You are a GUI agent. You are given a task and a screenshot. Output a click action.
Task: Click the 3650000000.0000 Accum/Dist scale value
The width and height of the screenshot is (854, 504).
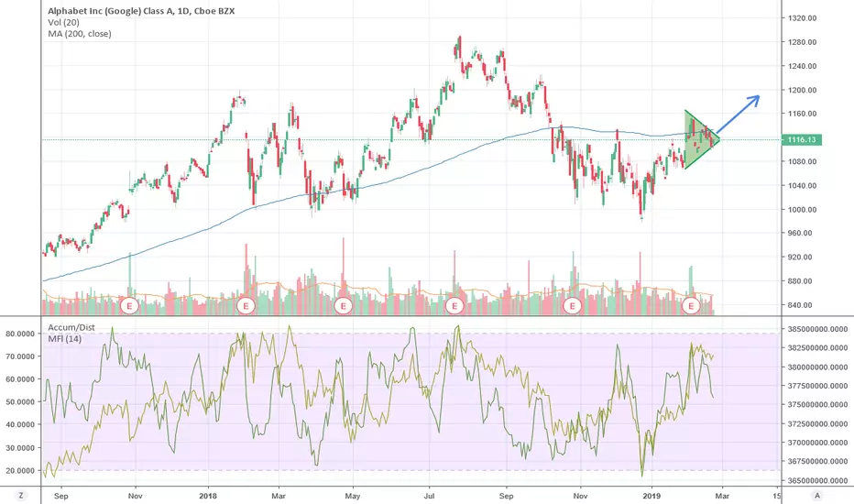click(x=817, y=480)
